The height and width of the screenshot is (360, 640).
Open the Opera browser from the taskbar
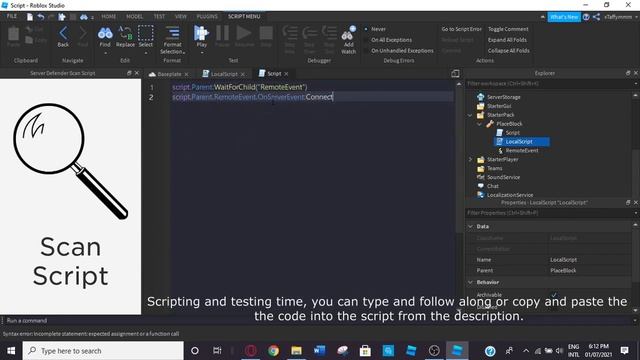[x=251, y=351]
